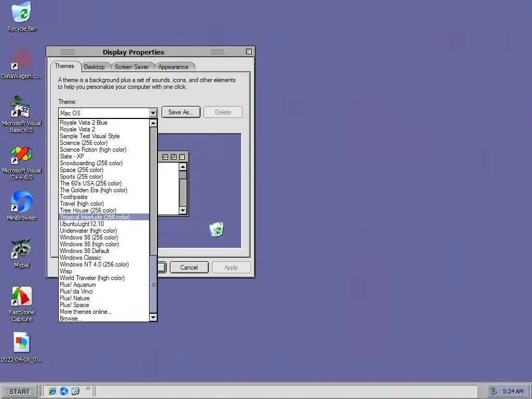Choose Royale Vista 2 theme
The width and height of the screenshot is (532, 399).
(x=104, y=129)
